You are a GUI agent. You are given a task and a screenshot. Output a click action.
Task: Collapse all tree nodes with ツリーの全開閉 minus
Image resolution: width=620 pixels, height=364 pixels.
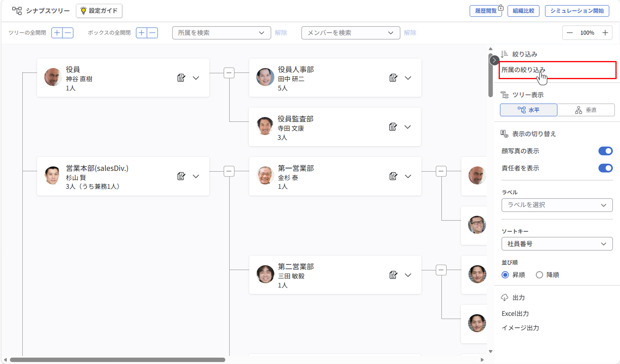68,33
